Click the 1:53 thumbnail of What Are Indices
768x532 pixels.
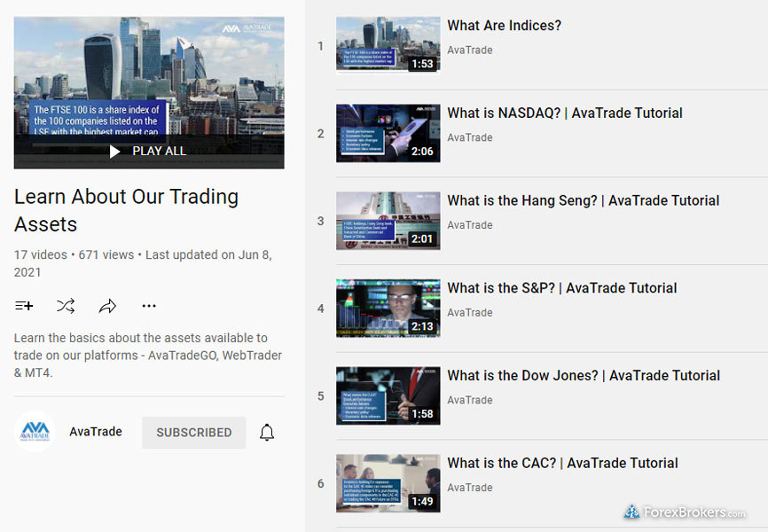(388, 45)
